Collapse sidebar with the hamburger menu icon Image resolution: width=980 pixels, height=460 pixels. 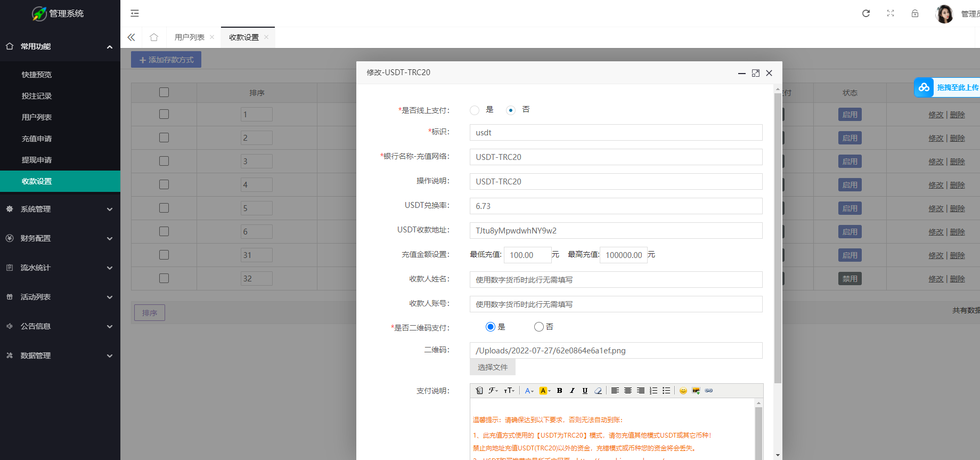tap(135, 13)
